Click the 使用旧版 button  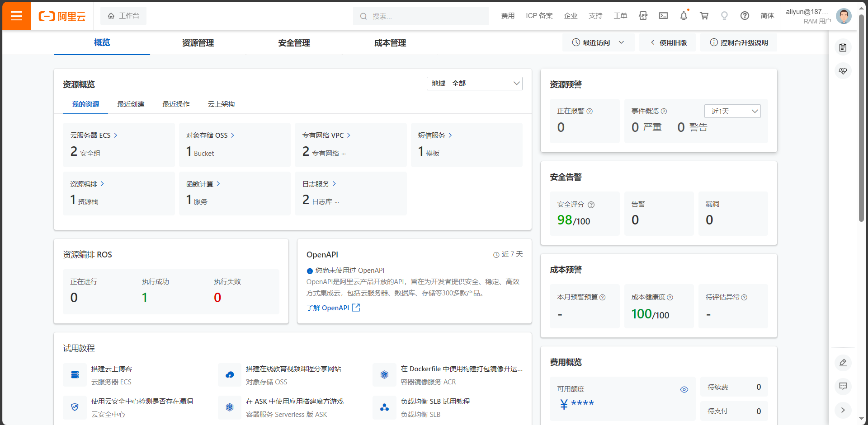[x=668, y=42]
